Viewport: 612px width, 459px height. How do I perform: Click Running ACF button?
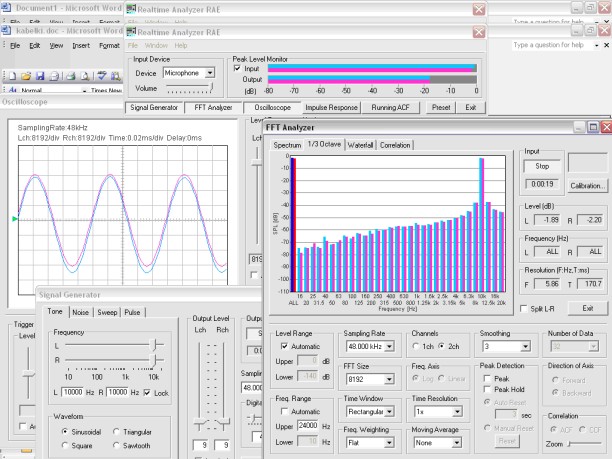[x=390, y=108]
